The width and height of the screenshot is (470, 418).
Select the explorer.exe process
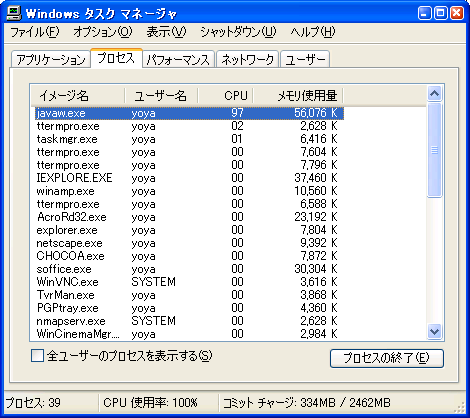click(x=189, y=230)
